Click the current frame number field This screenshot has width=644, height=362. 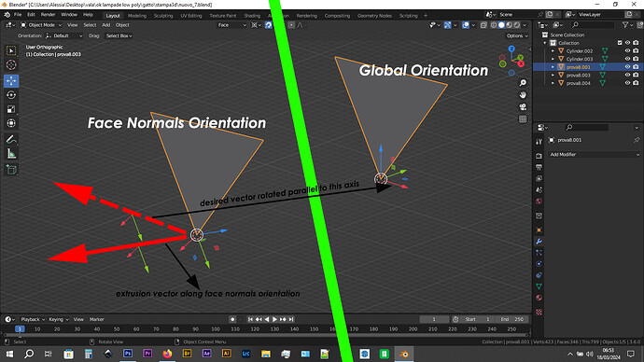click(434, 319)
